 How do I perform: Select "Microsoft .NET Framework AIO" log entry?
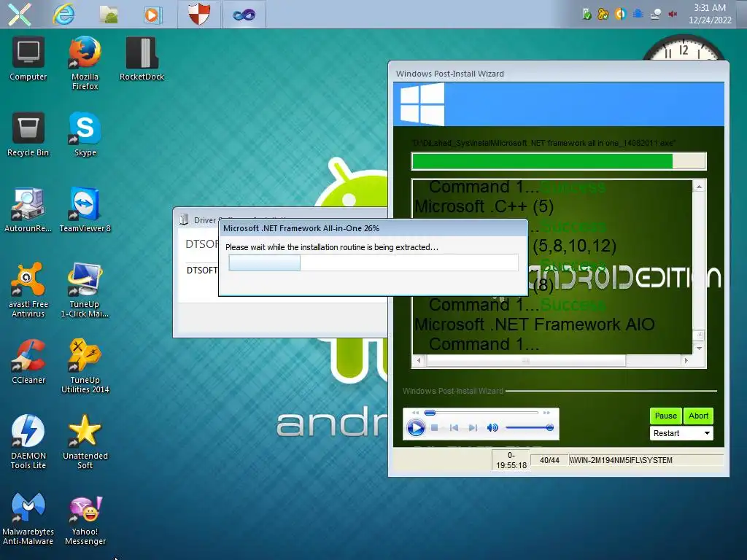pos(534,324)
